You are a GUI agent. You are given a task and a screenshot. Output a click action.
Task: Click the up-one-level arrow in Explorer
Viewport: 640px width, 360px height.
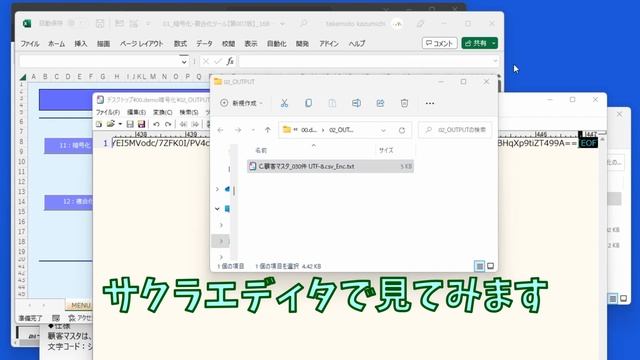[267, 130]
